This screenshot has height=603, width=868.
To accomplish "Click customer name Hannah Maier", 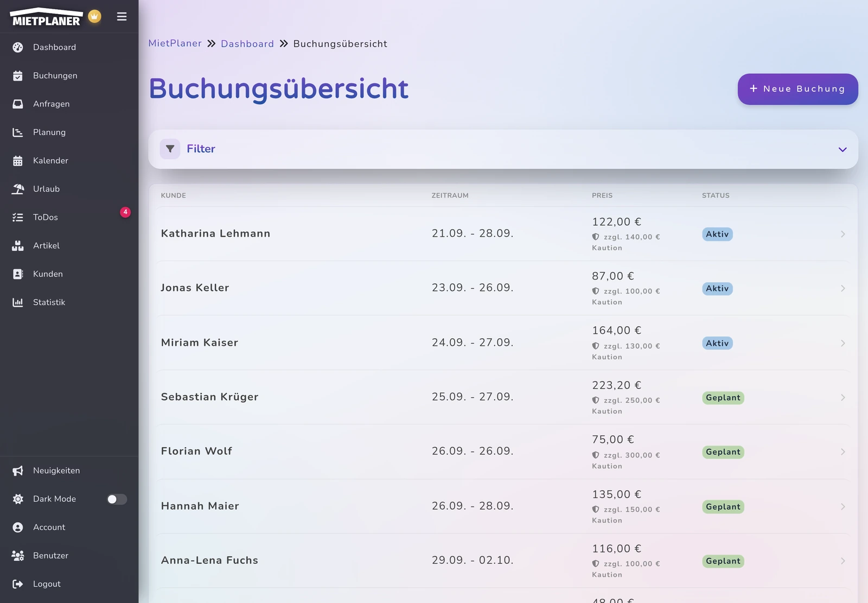I will point(200,506).
